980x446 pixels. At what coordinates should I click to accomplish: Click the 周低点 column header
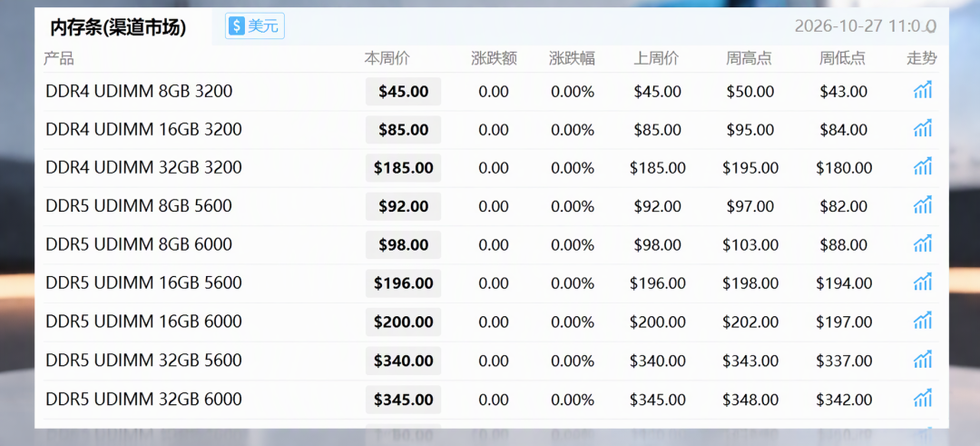click(842, 59)
